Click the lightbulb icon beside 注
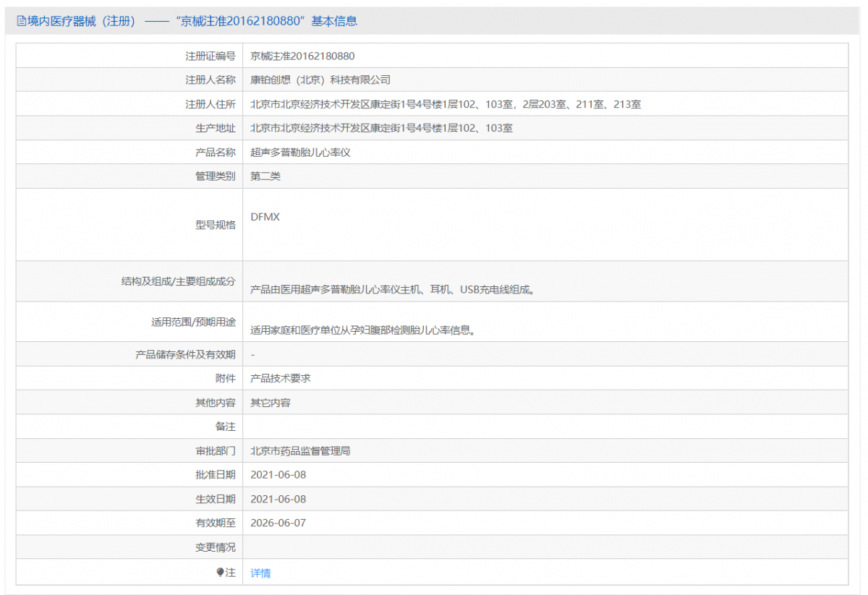 pyautogui.click(x=221, y=572)
